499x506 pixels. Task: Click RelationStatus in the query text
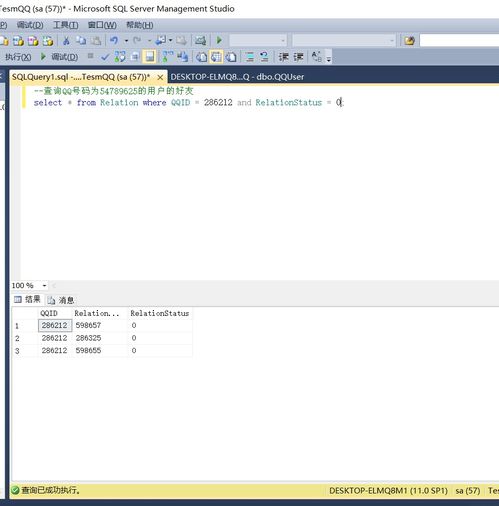click(x=289, y=102)
